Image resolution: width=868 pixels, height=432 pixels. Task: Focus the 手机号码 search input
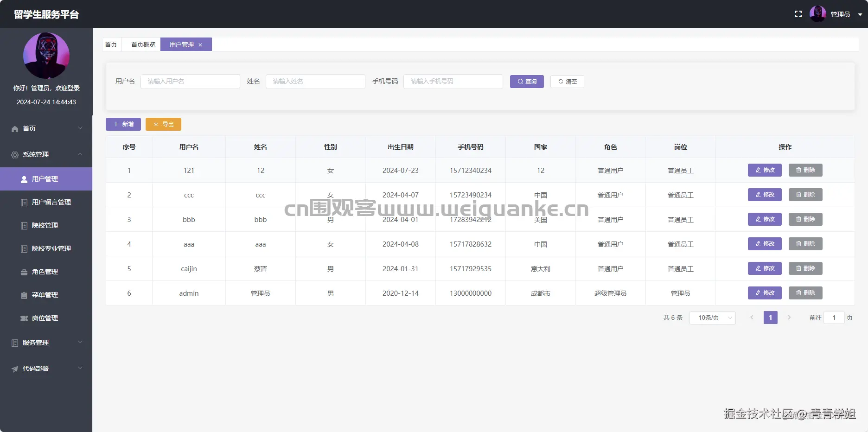453,82
